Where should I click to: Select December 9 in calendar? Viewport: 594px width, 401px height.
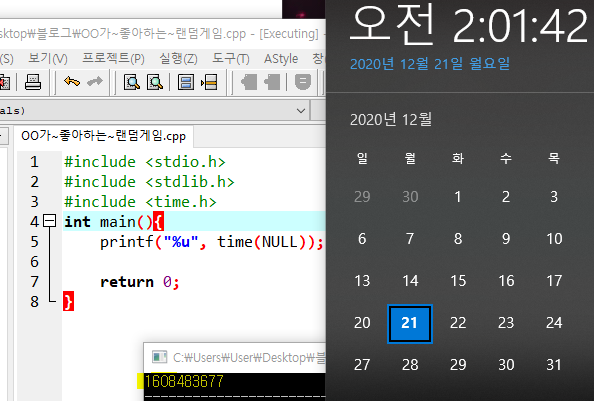(506, 239)
